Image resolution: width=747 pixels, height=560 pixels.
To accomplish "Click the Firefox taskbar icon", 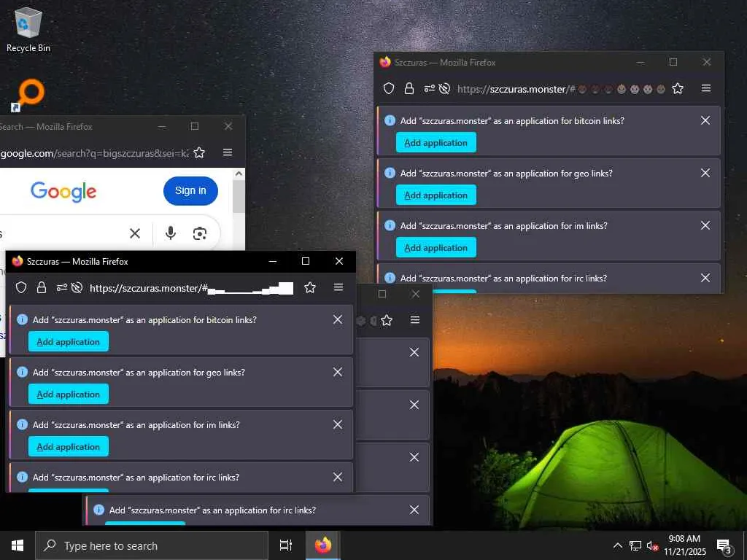I will coord(322,545).
